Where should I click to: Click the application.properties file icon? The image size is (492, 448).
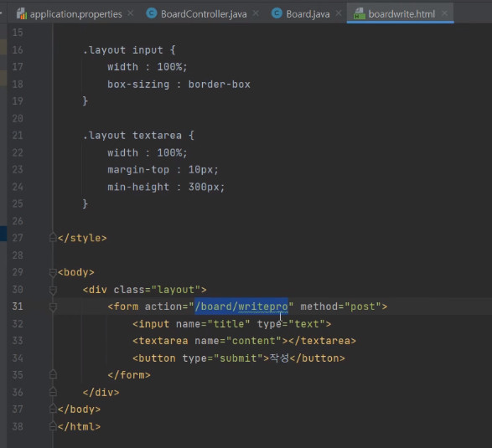(21, 13)
